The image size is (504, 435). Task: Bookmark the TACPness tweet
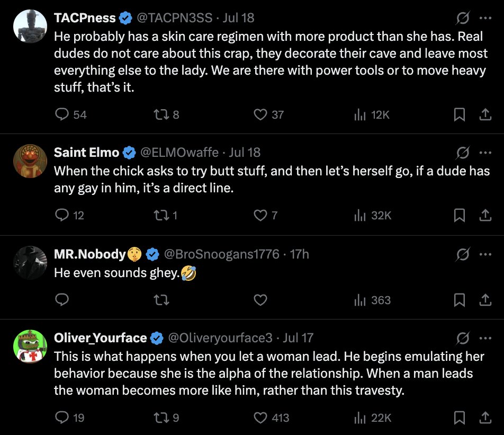tap(460, 114)
